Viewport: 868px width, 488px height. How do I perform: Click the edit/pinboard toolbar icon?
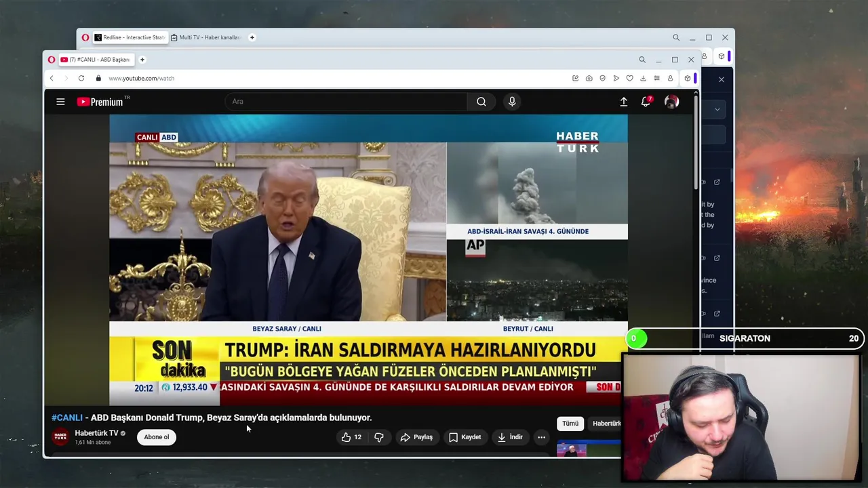pyautogui.click(x=575, y=79)
